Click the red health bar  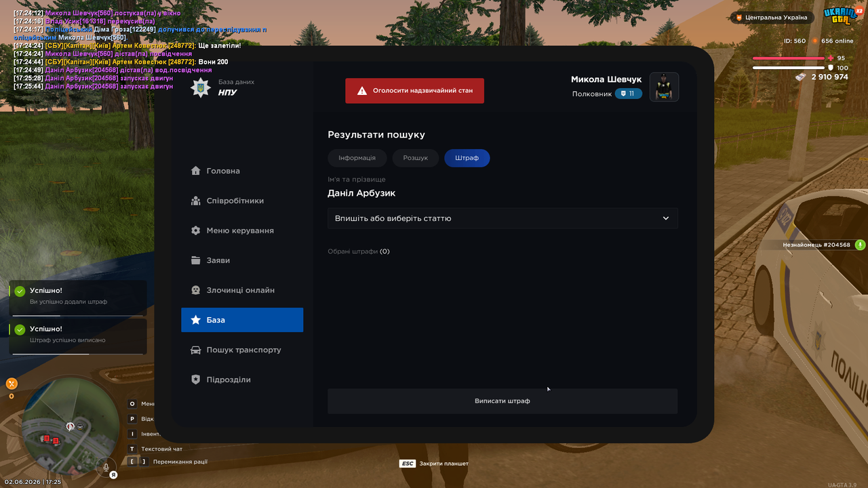pos(788,58)
